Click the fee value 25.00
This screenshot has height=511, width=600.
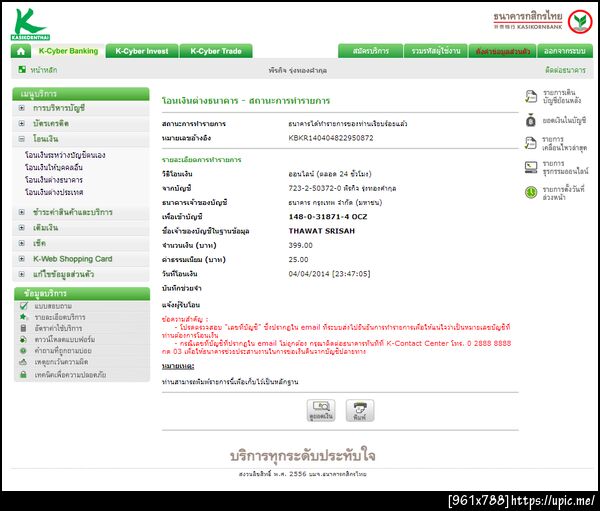click(298, 260)
